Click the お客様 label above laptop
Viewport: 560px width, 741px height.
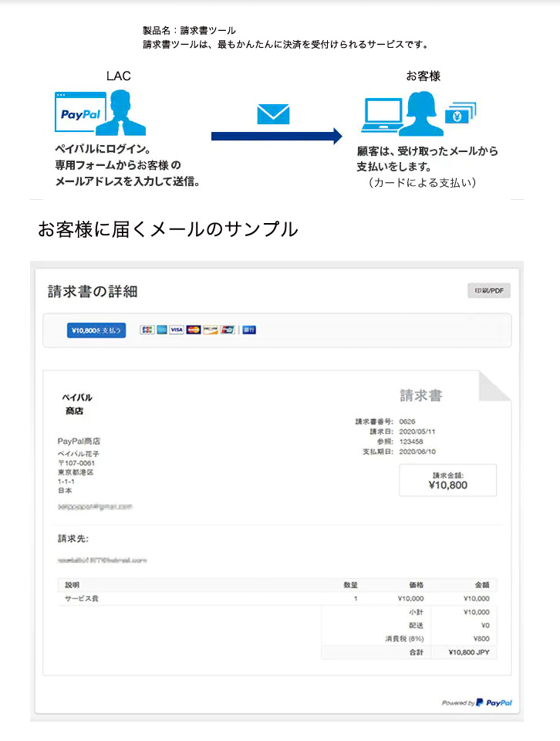click(x=423, y=76)
